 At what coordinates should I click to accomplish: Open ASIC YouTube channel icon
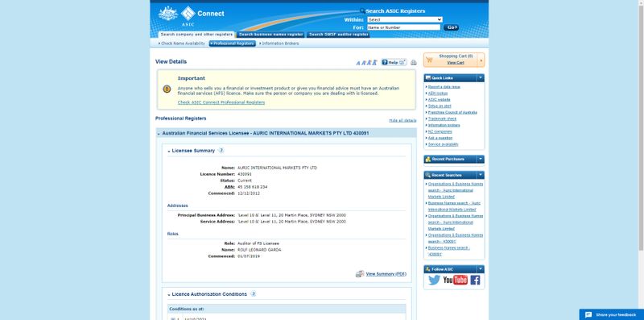pos(455,281)
